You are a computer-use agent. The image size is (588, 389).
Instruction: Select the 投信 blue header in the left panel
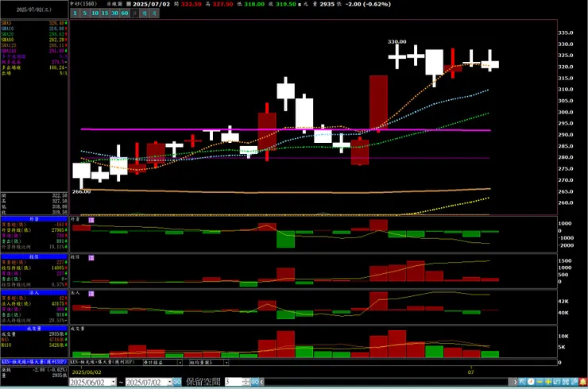pos(34,256)
